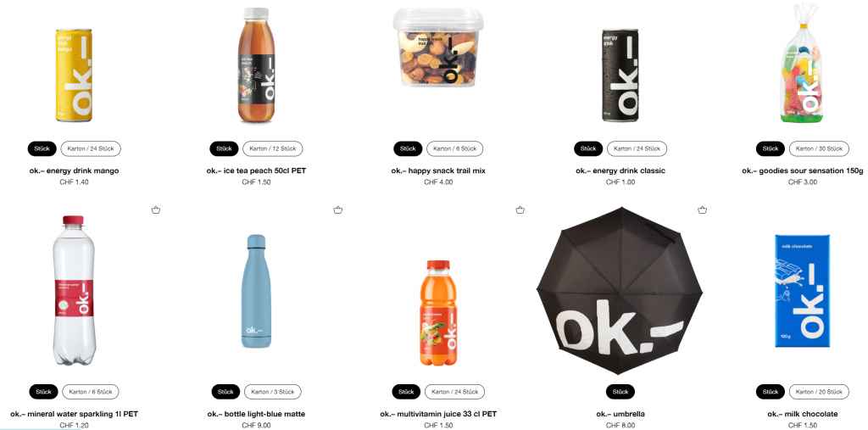The width and height of the screenshot is (868, 430).
Task: Pick Karton / 30 Stück for goodies sour sensation
Action: [820, 148]
